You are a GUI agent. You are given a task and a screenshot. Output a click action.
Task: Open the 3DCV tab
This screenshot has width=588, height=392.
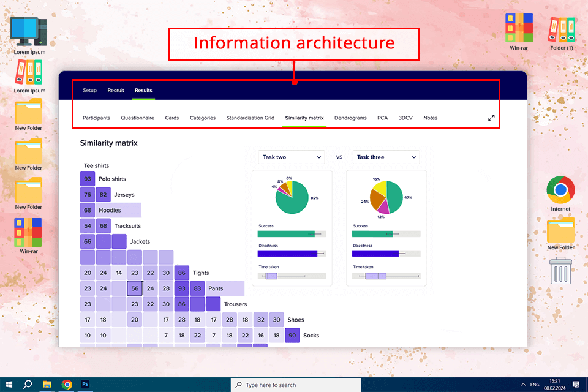click(x=405, y=118)
